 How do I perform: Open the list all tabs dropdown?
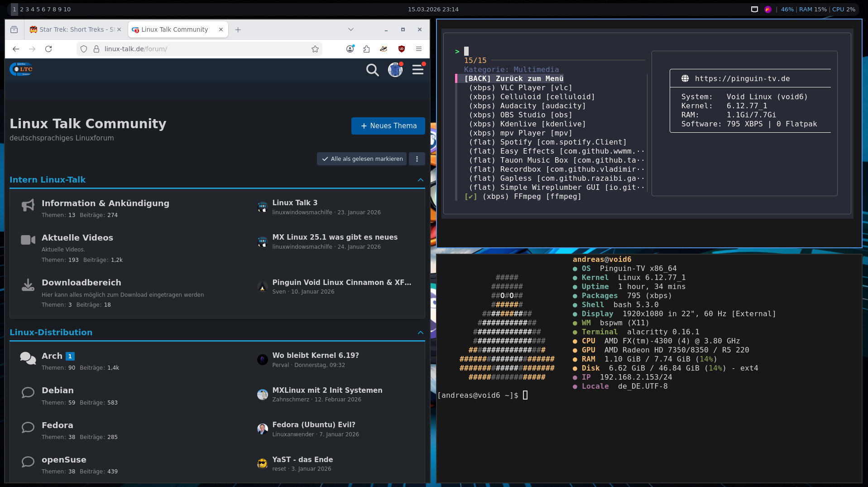click(350, 29)
